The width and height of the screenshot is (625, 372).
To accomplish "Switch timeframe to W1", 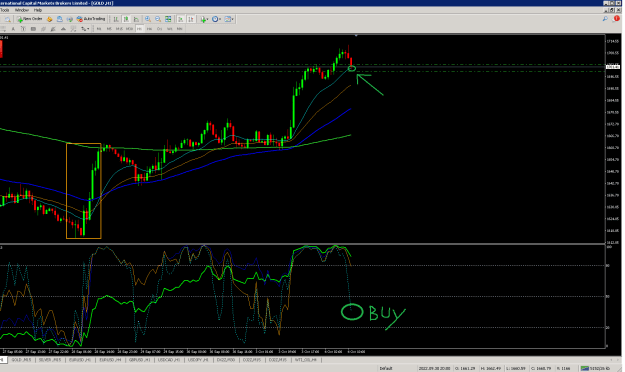I will pyautogui.click(x=170, y=29).
